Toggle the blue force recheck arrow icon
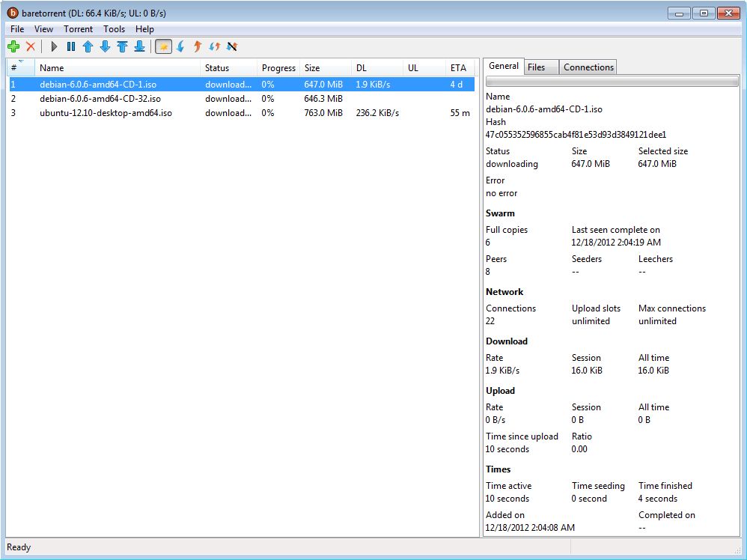747x560 pixels. [x=181, y=46]
